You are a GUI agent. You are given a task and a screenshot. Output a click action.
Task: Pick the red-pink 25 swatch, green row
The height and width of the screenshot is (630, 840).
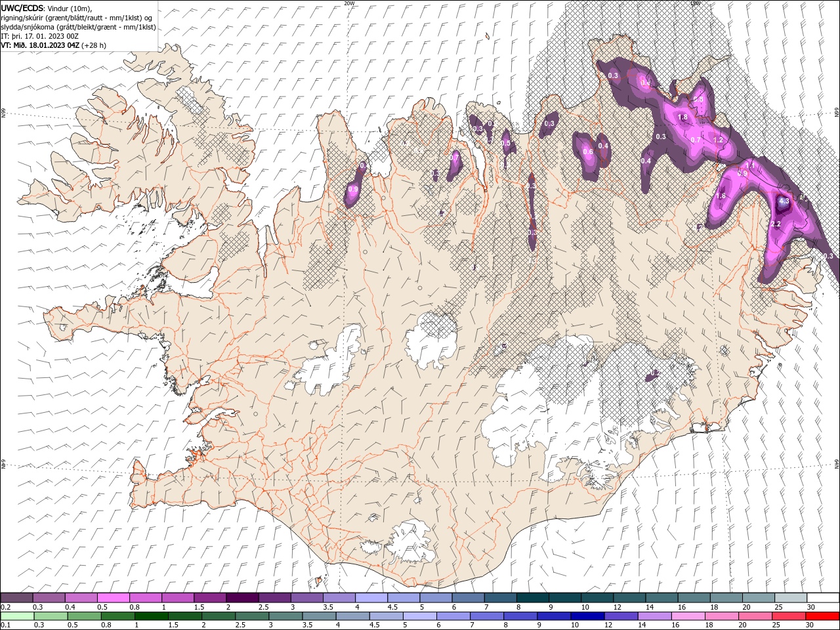788,616
